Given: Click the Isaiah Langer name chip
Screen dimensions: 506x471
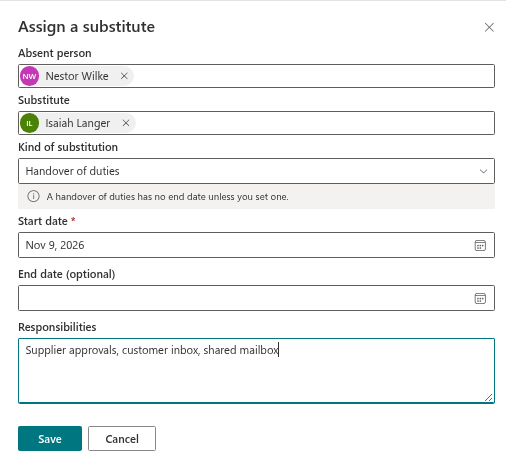Looking at the screenshot, I should point(78,123).
